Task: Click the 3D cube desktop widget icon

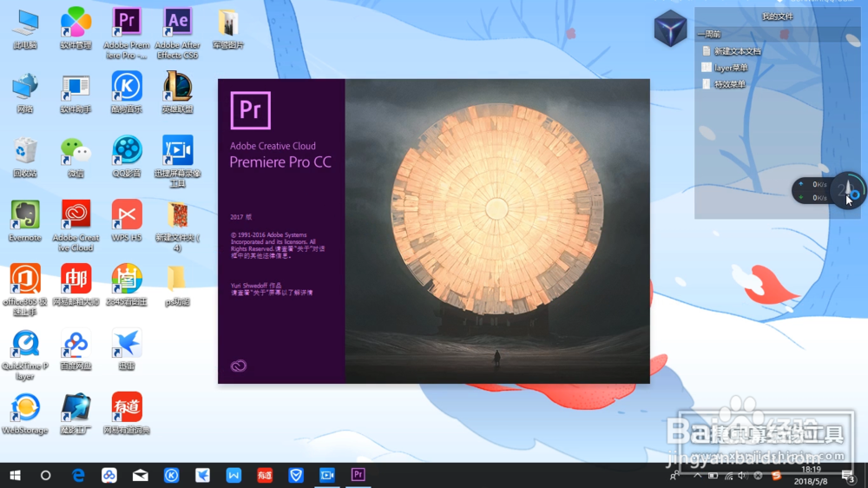Action: pos(670,29)
